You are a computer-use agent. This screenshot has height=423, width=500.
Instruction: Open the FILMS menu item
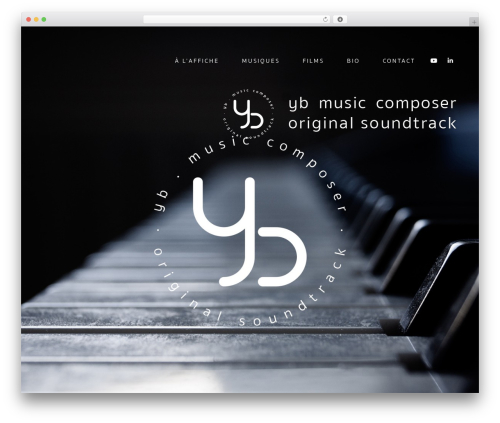click(313, 61)
